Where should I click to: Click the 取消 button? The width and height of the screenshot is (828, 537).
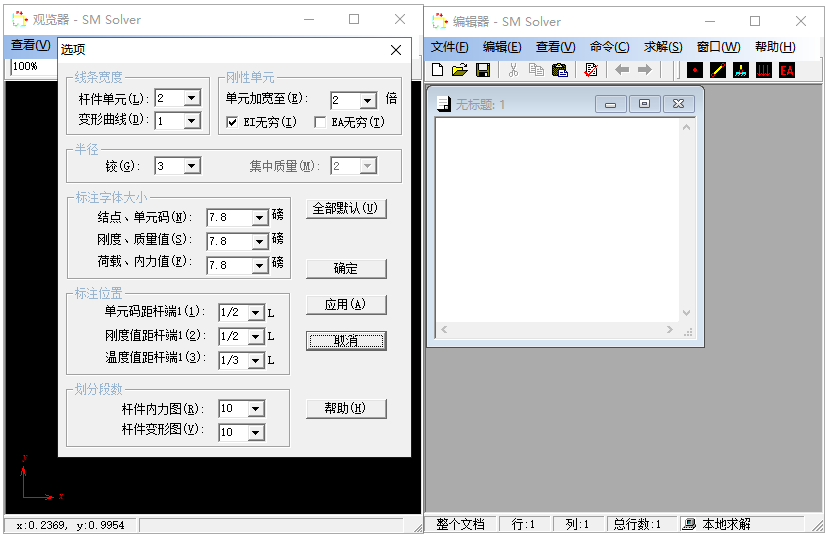click(346, 341)
